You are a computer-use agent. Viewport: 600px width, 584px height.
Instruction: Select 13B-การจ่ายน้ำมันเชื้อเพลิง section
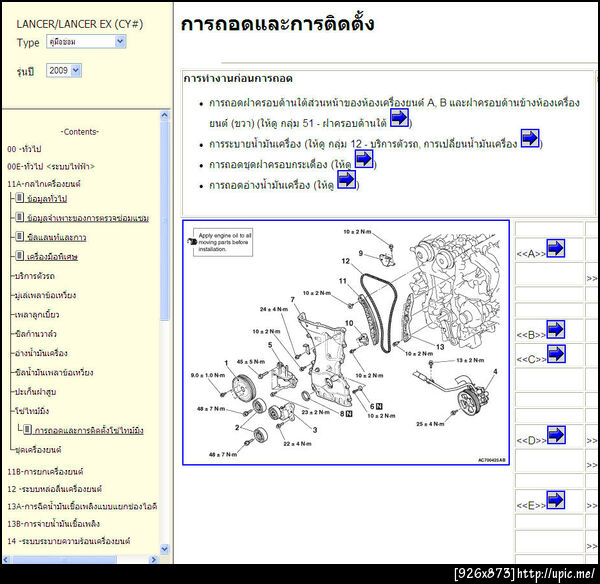[x=54, y=524]
